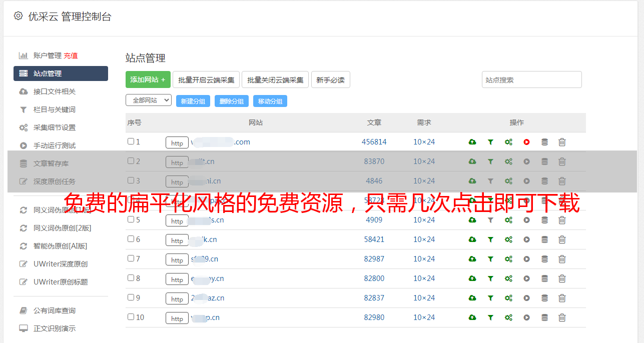Click the 添加网站 + button
The height and width of the screenshot is (343, 644).
(x=148, y=79)
